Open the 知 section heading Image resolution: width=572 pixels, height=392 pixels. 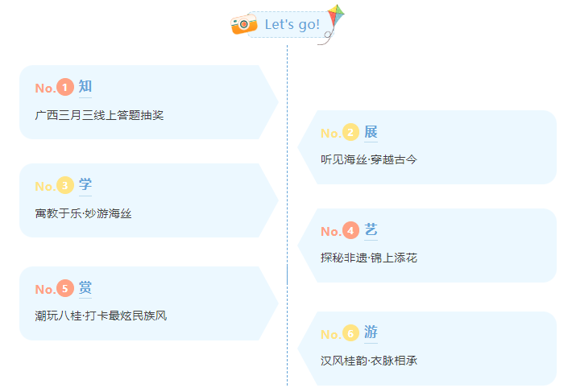tap(85, 87)
